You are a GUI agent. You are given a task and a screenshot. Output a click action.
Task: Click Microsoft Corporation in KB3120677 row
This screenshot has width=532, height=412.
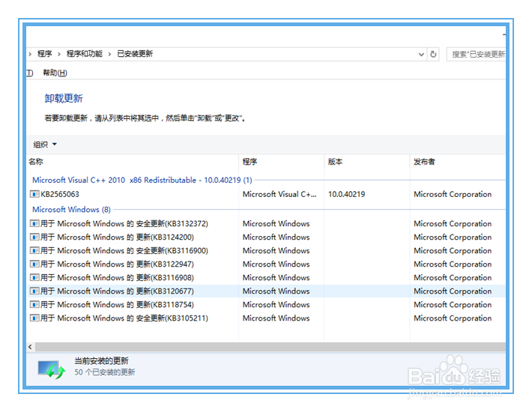[x=453, y=291]
